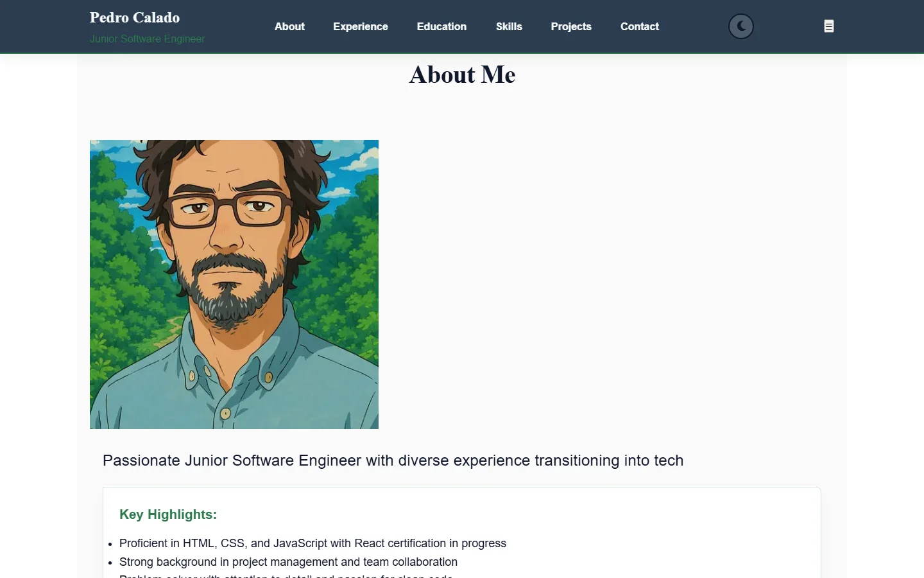The image size is (924, 578).
Task: Navigate to the Experience section
Action: pos(360,26)
